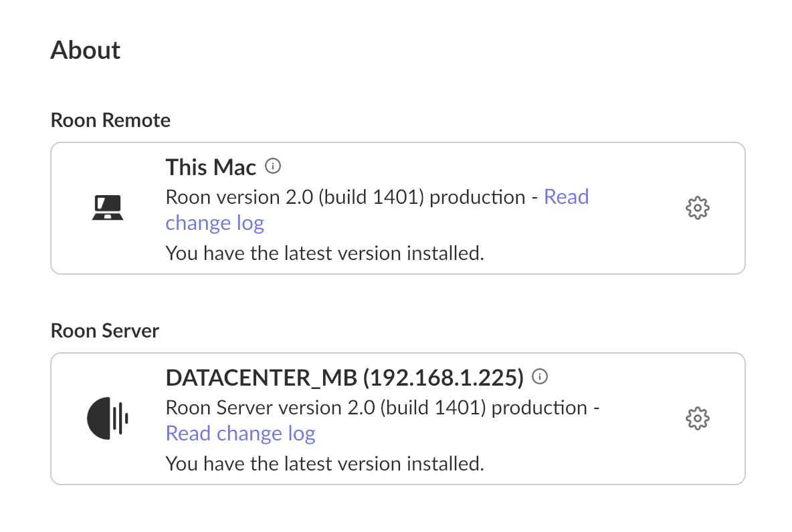Open settings gear for This Mac
The height and width of the screenshot is (532, 792).
(x=698, y=208)
